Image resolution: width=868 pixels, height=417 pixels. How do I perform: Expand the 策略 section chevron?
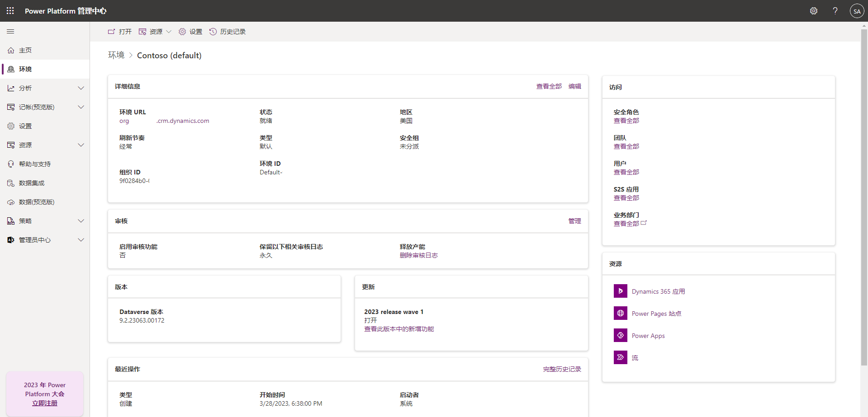(x=81, y=221)
